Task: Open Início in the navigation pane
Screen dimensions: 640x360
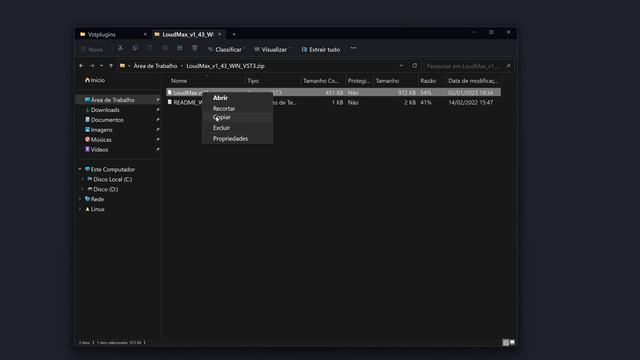Action: coord(95,80)
